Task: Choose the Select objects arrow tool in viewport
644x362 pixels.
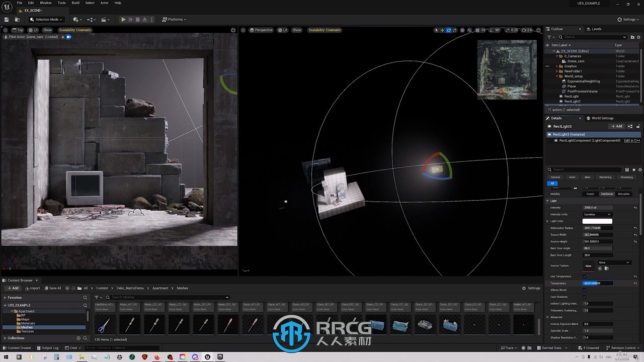Action: pyautogui.click(x=436, y=30)
